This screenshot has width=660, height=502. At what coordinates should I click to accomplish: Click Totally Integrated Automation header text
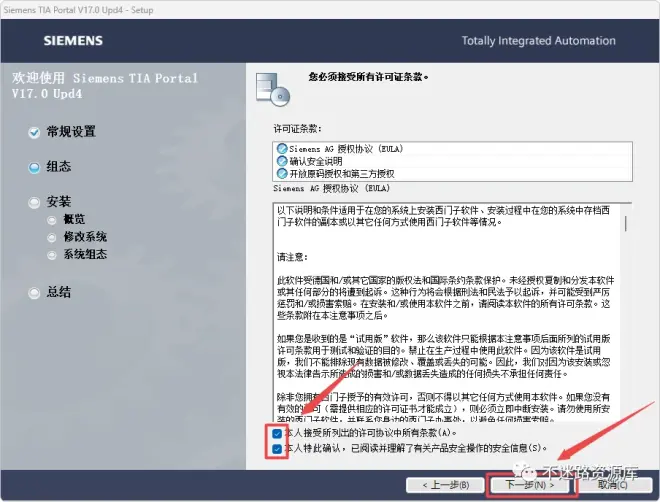coord(538,41)
